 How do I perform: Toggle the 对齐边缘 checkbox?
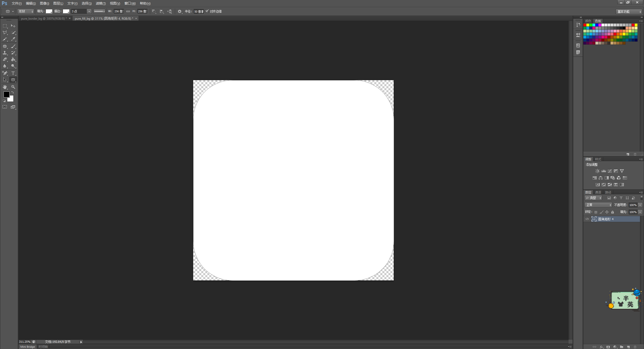(x=207, y=11)
